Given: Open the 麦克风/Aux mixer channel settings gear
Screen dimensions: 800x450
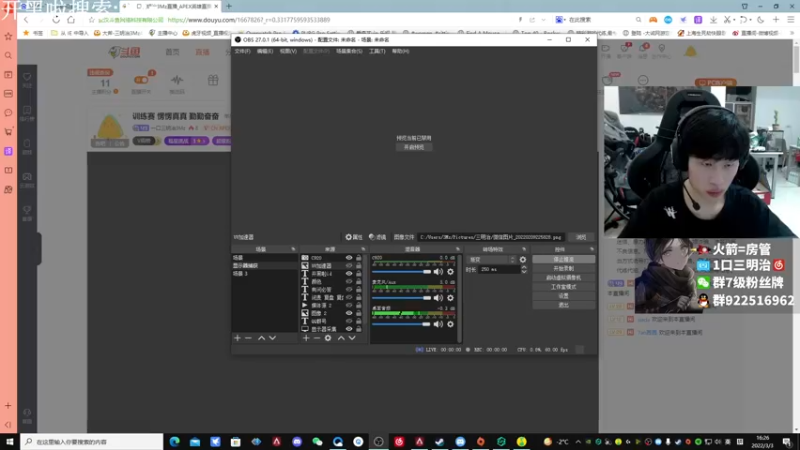Looking at the screenshot, I should click(451, 298).
